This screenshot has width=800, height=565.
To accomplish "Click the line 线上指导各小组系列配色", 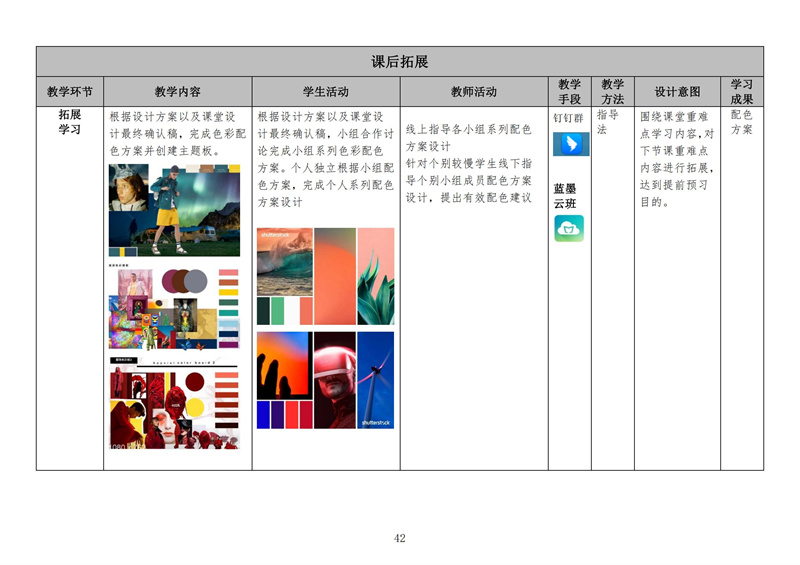I will [468, 130].
